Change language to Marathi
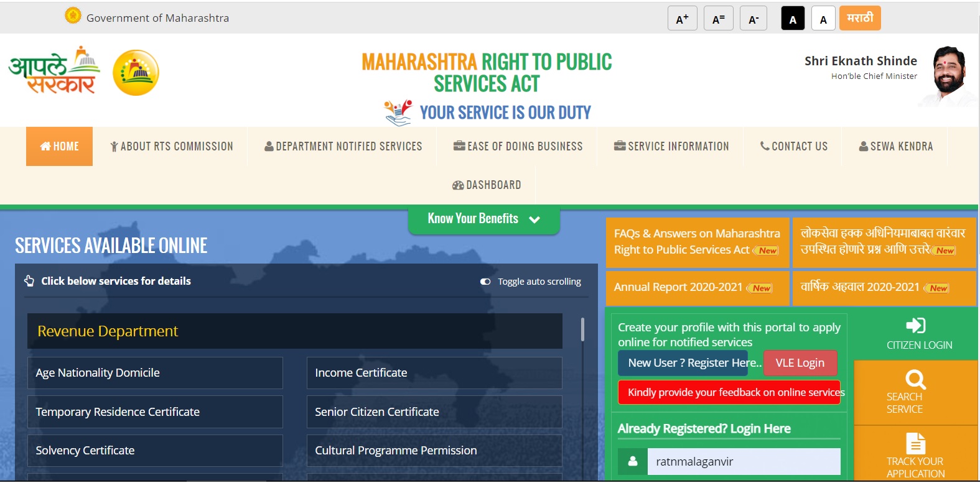 [860, 18]
